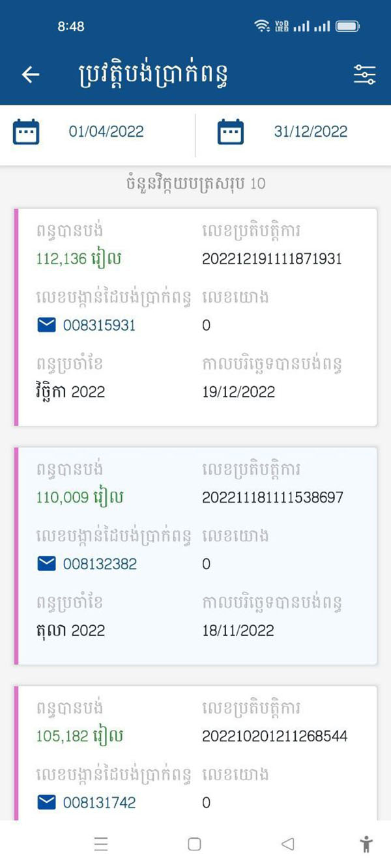Tap the Android home square button
This screenshot has width=391, height=868.
[x=194, y=845]
